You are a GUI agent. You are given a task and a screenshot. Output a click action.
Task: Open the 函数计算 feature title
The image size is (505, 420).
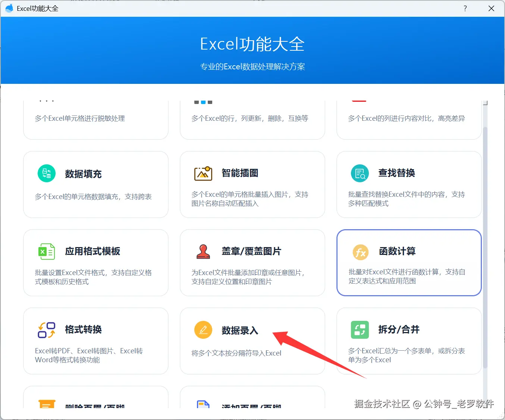pos(397,251)
